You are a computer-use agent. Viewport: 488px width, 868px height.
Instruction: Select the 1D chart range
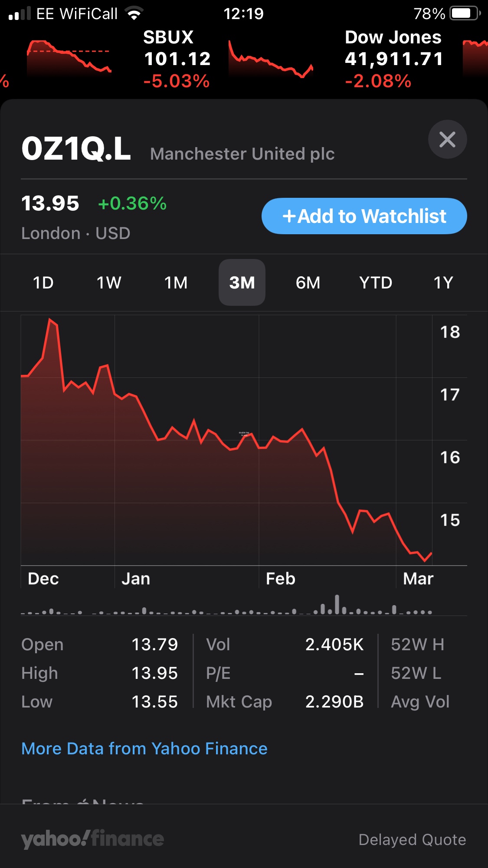pos(43,283)
